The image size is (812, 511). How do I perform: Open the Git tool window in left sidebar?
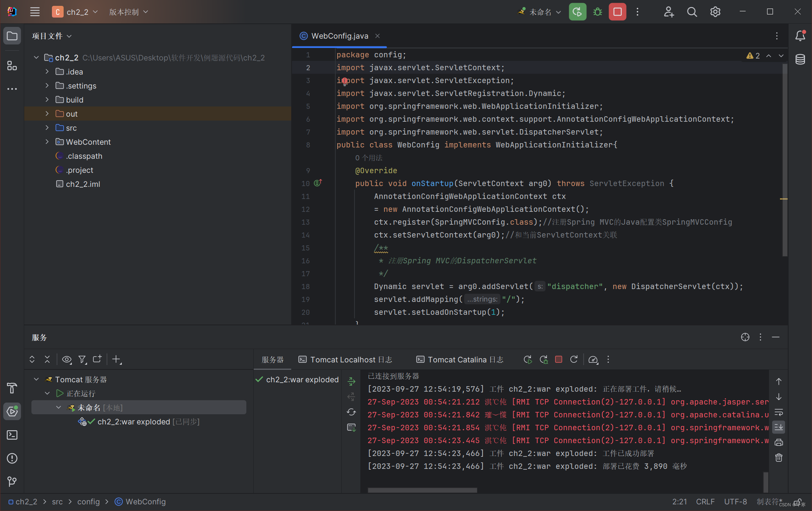pyautogui.click(x=12, y=481)
